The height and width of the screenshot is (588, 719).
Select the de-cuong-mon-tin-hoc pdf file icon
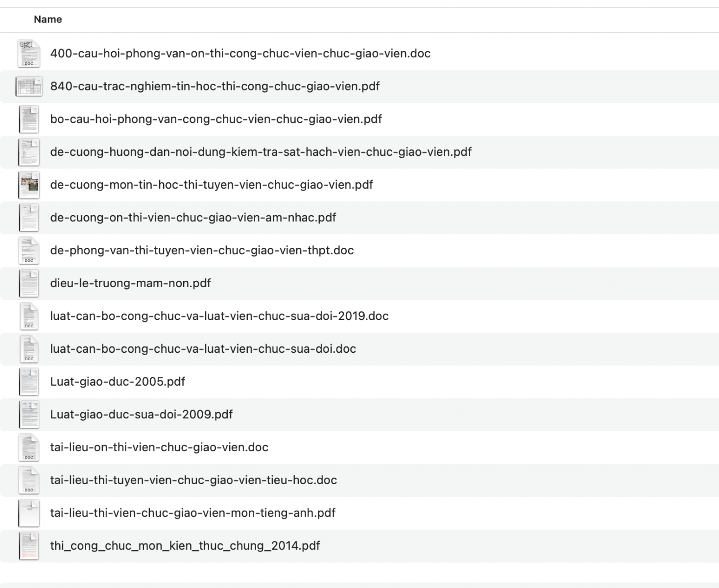(29, 185)
